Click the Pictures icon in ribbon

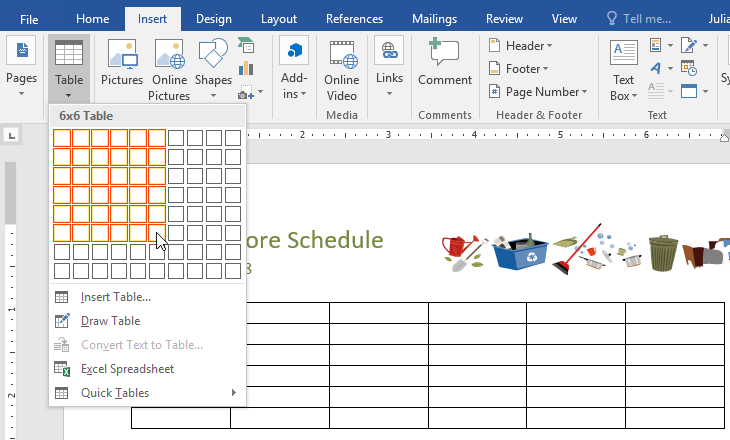[x=122, y=64]
